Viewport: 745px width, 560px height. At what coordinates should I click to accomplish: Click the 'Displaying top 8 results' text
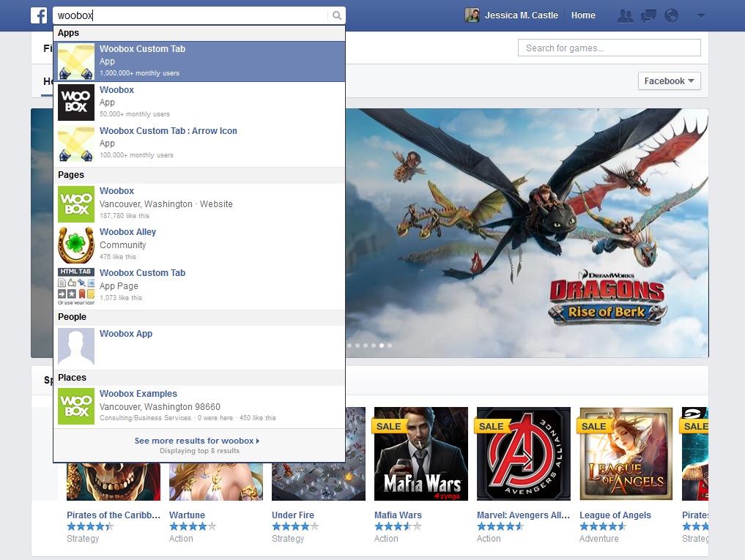(199, 451)
